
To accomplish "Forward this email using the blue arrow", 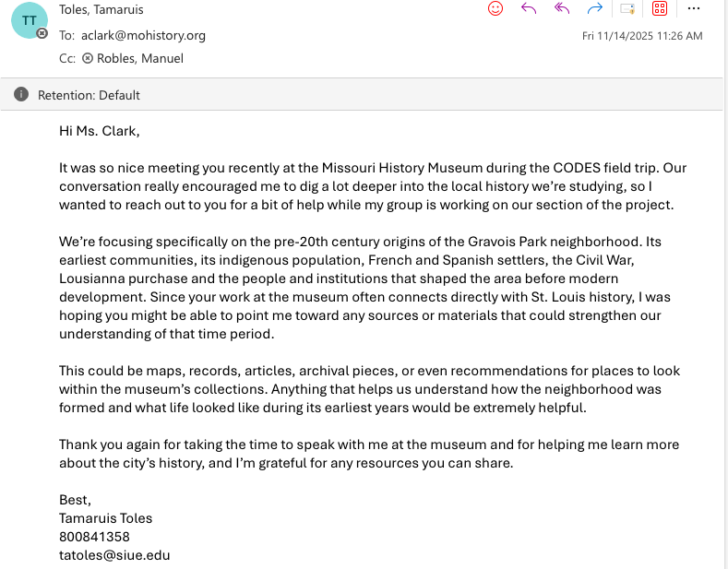I will coord(595,8).
